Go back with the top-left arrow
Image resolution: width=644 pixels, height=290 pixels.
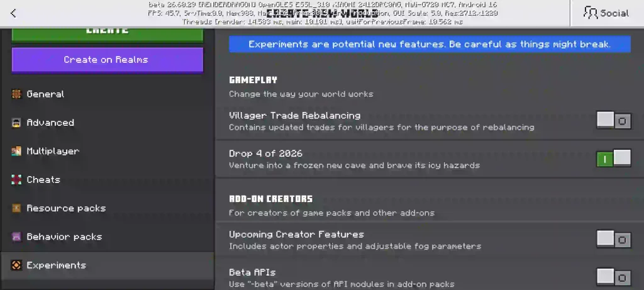[x=13, y=13]
